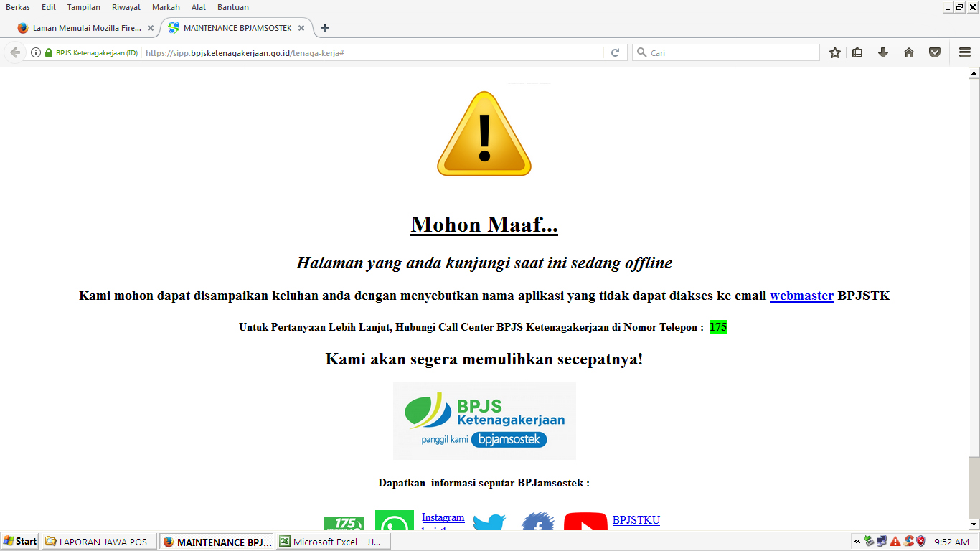Save page to Pocket icon
980x551 pixels.
pyautogui.click(x=935, y=52)
